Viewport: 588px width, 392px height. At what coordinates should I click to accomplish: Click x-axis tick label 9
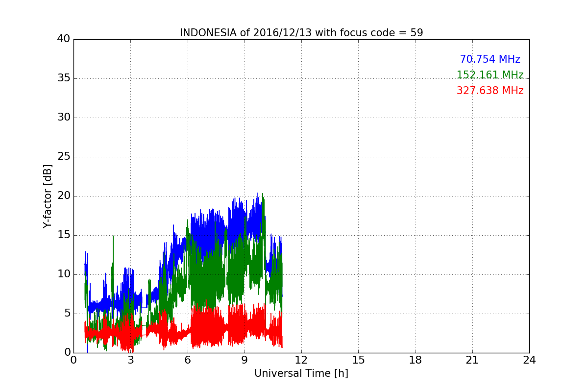245,360
